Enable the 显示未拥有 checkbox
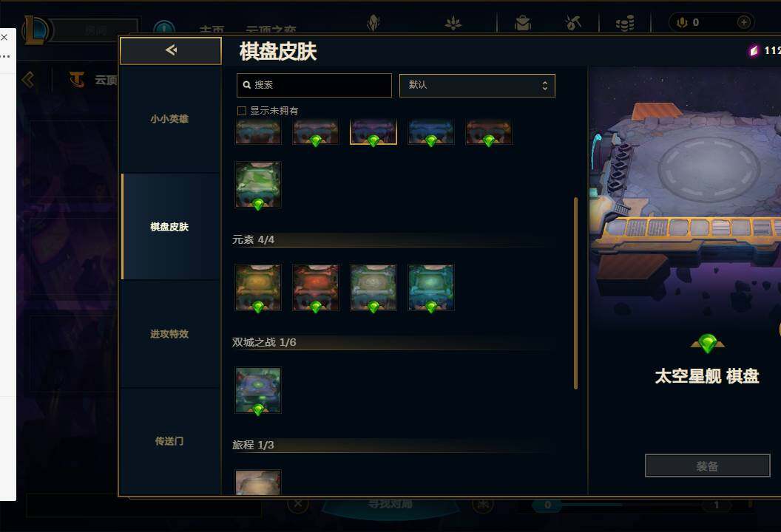 click(x=242, y=111)
